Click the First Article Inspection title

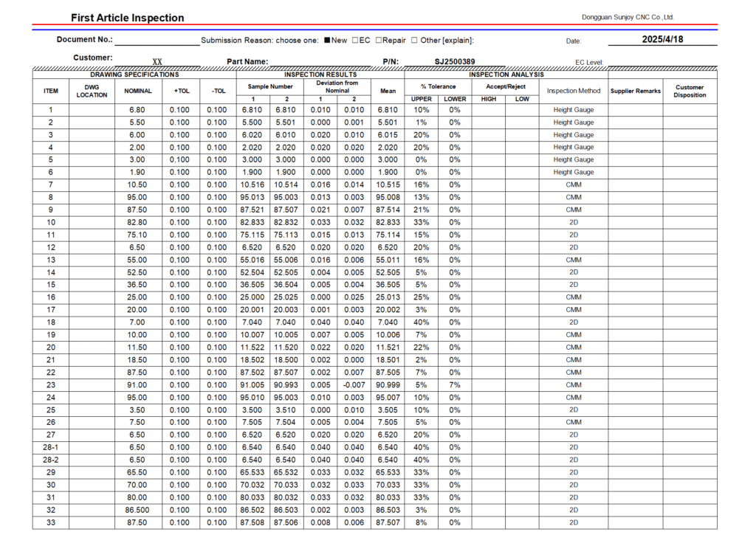[x=128, y=18]
